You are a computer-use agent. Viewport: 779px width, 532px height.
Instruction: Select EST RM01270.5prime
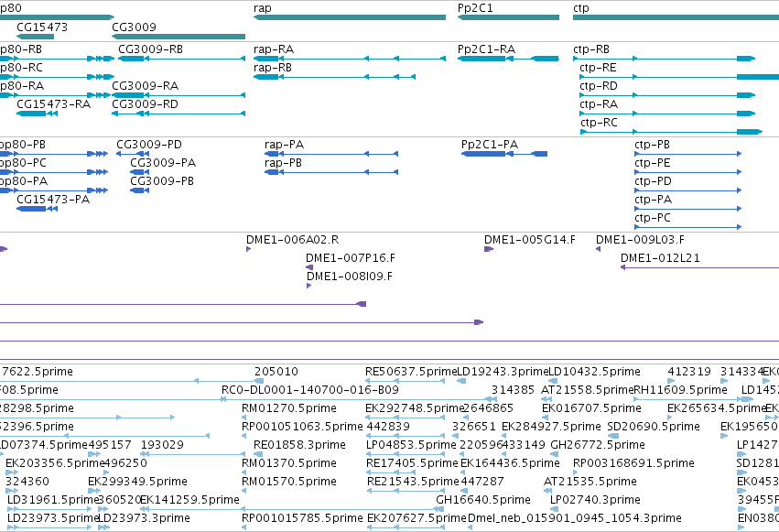[x=289, y=408]
